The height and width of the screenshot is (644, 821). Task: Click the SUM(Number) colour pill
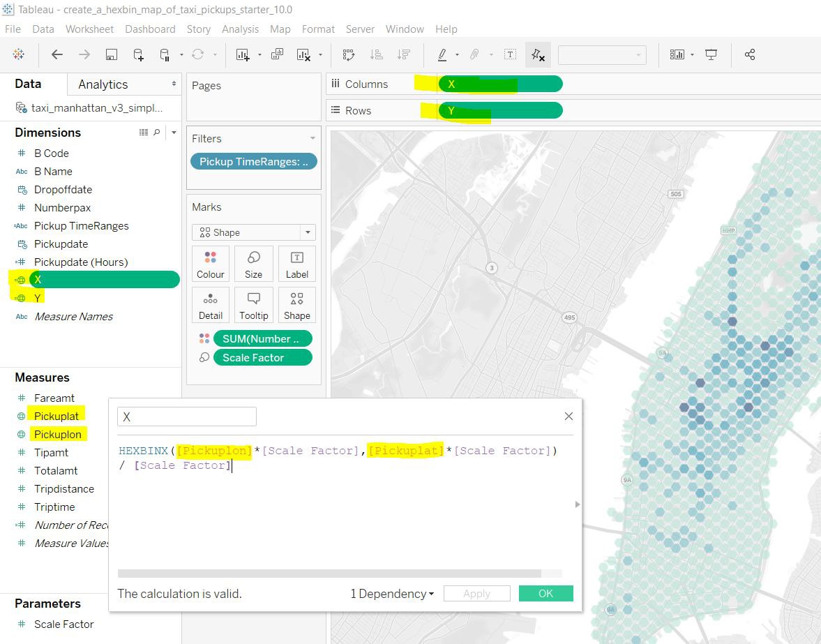pyautogui.click(x=263, y=339)
